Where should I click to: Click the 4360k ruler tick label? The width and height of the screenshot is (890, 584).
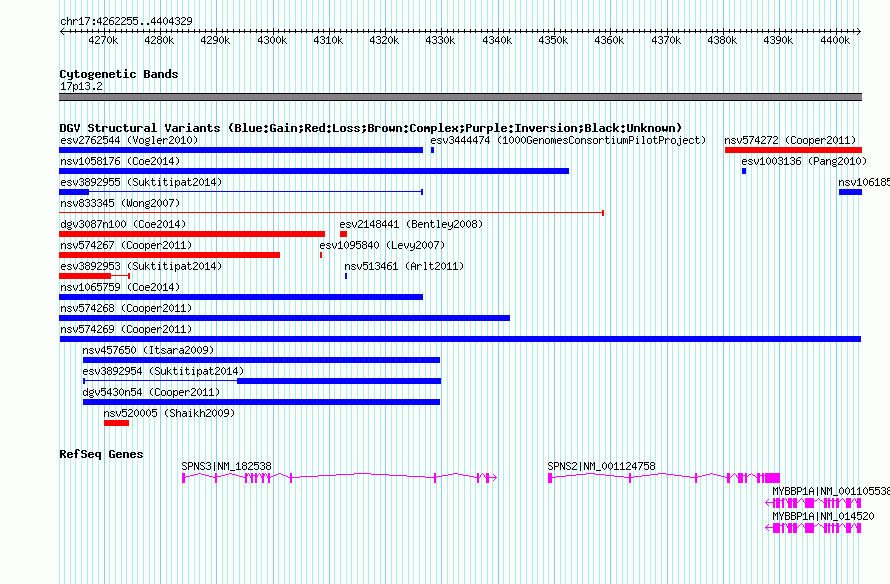pyautogui.click(x=609, y=40)
